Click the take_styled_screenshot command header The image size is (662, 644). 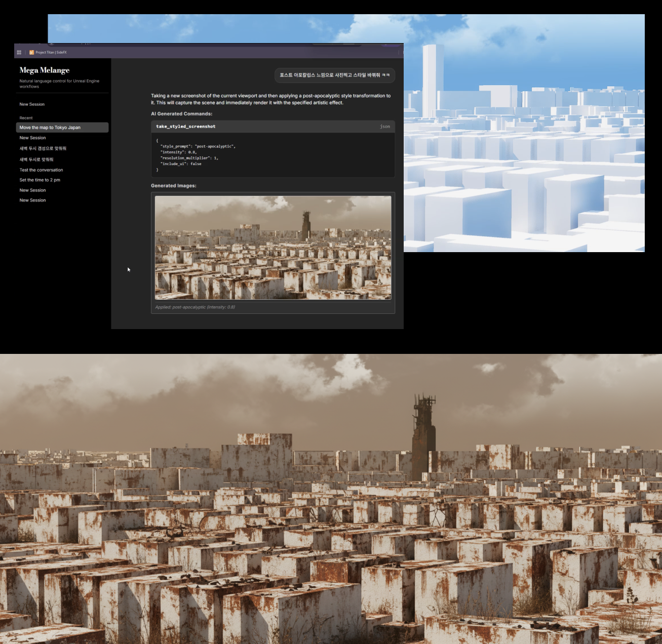(x=186, y=126)
